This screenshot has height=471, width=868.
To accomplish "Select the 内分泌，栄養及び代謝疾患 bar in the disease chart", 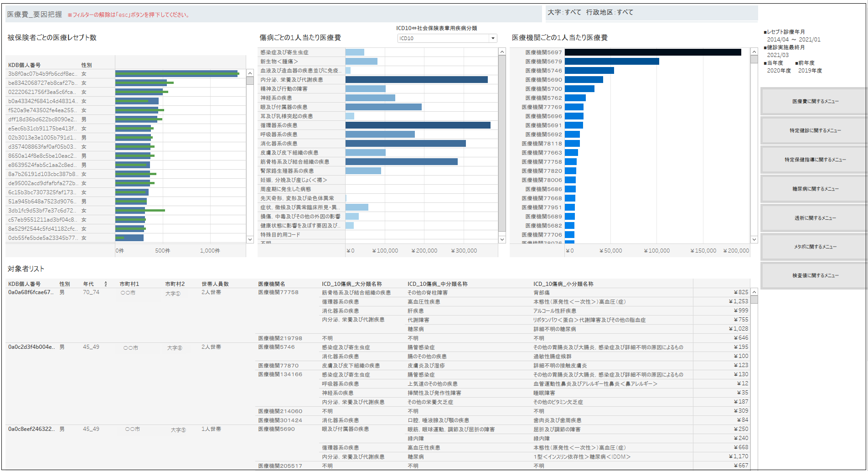I will (x=417, y=80).
